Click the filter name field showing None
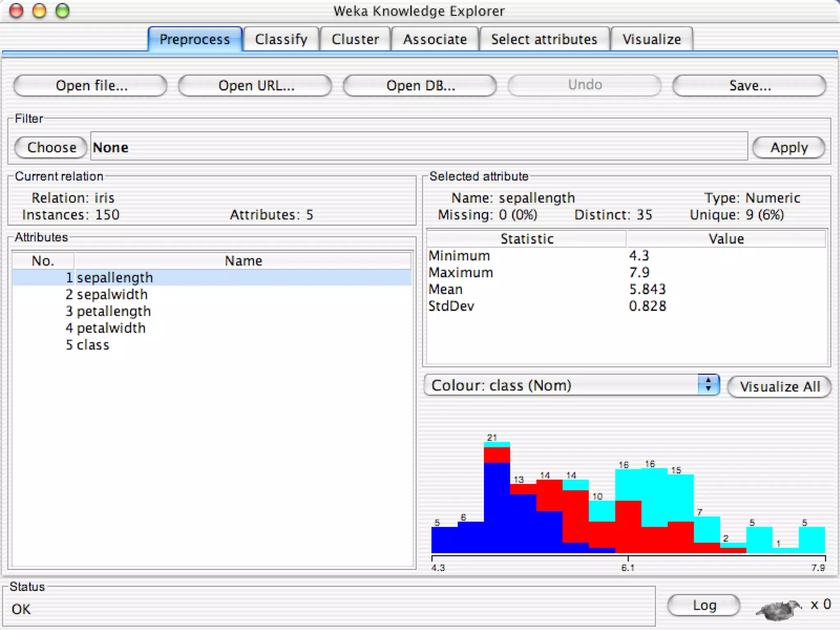 pos(418,147)
